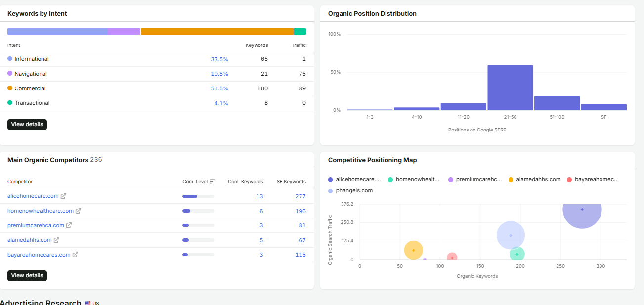Open the alicehomecare.com competitor link
Image resolution: width=644 pixels, height=305 pixels.
tap(33, 196)
